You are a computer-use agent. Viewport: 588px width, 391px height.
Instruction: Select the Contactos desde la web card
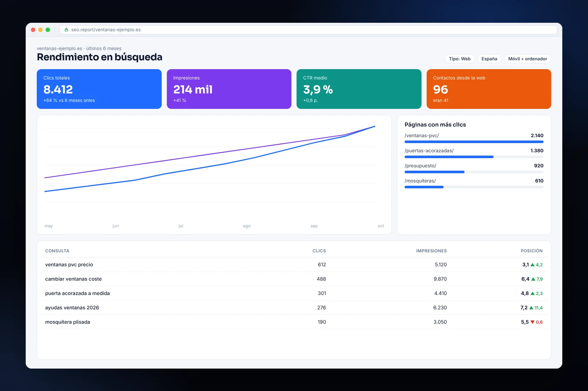point(489,89)
